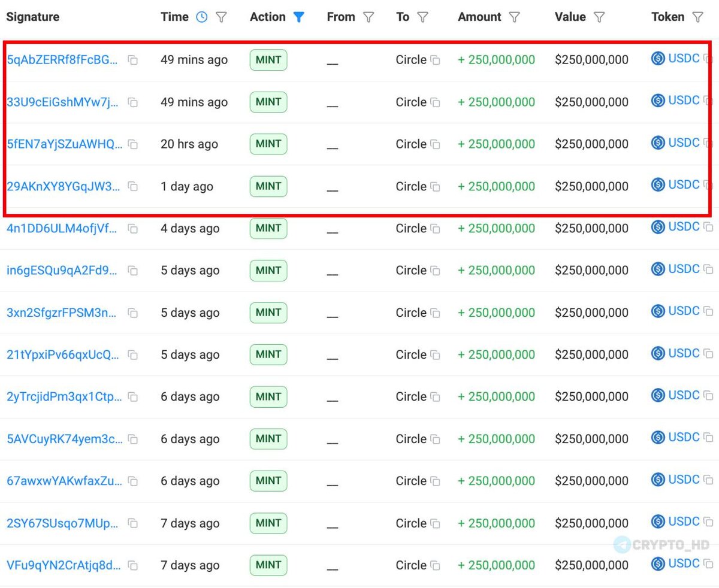
Task: Open USDC token link in 21tYpxiPv66qxUcQ row
Action: (x=684, y=353)
